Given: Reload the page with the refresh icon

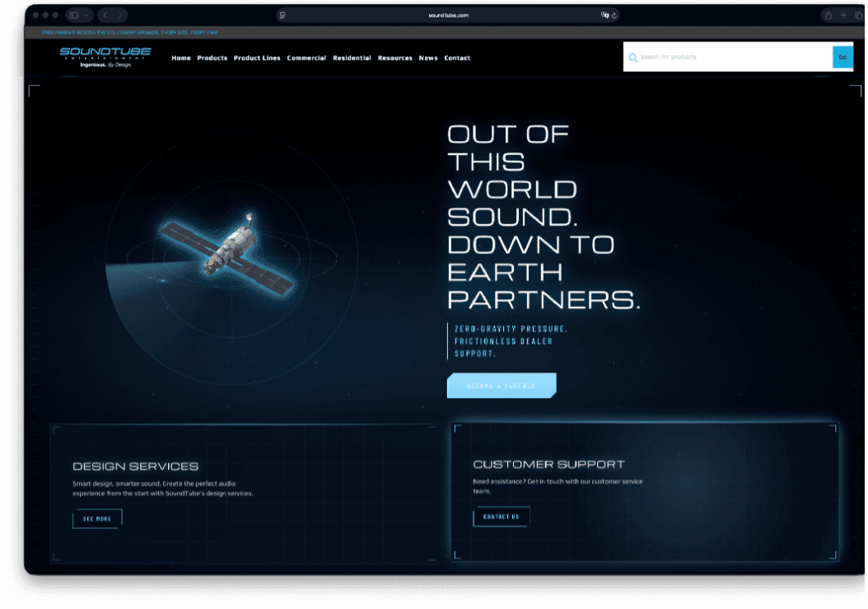Looking at the screenshot, I should pos(614,15).
